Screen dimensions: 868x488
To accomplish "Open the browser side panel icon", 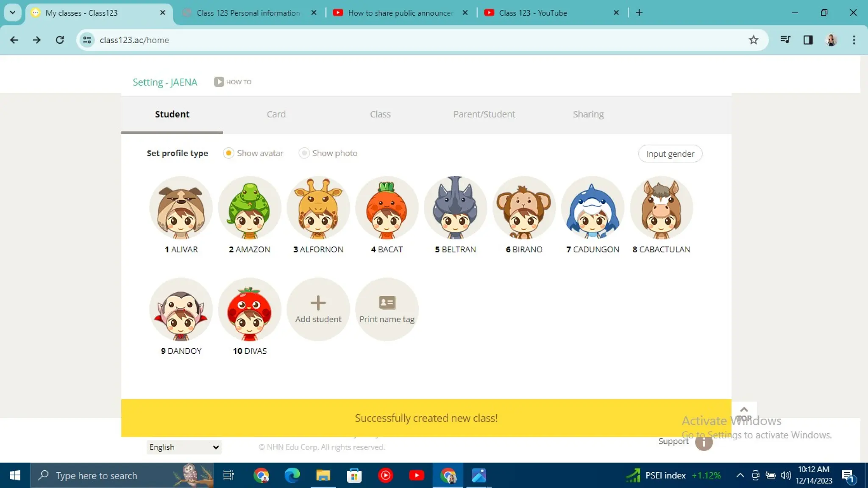I will (808, 40).
